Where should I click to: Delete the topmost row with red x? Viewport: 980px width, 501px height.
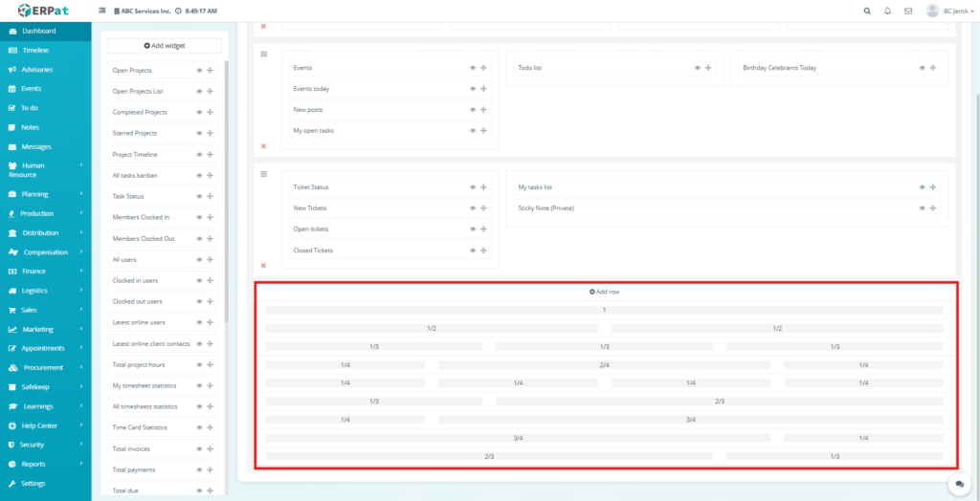coord(263,26)
